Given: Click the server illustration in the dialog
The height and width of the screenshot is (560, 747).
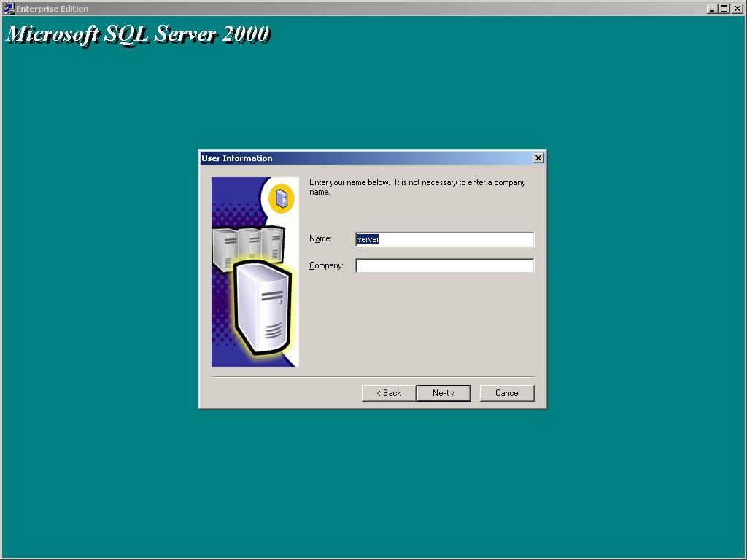Looking at the screenshot, I should [255, 272].
